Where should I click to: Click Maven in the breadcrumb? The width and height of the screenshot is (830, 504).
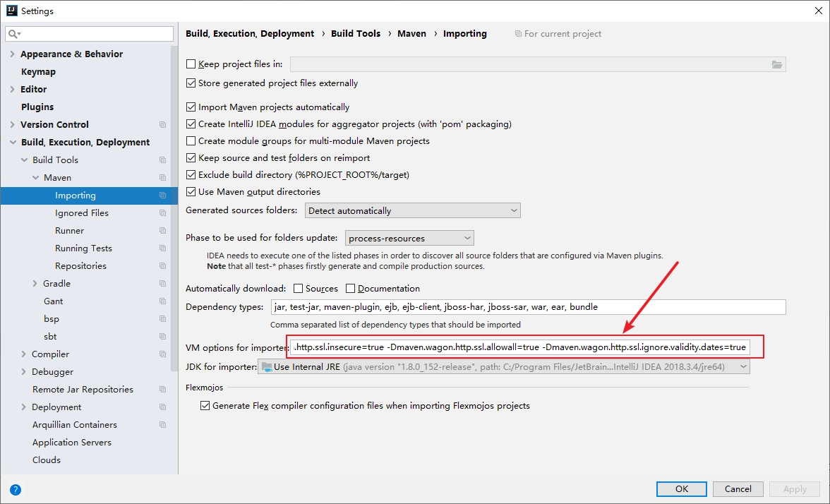[412, 34]
